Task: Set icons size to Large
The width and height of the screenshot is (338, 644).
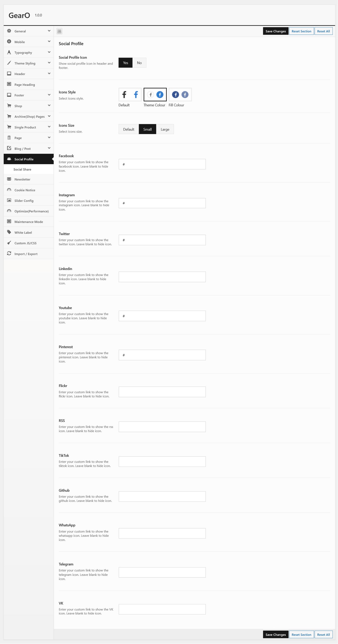Action: tap(165, 129)
